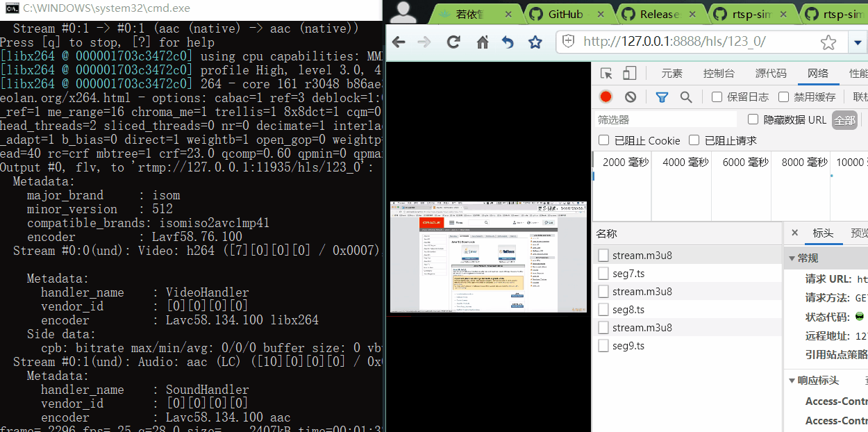The height and width of the screenshot is (432, 868).
Task: Close the Releases browser tab
Action: (692, 14)
